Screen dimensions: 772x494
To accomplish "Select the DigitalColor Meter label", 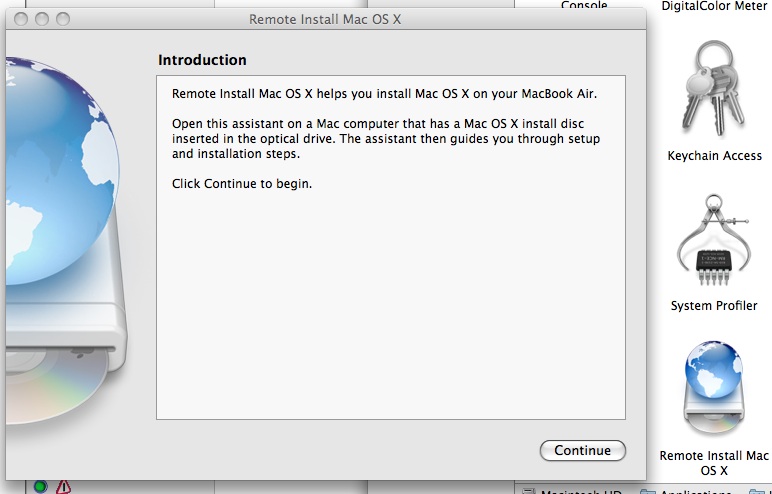I will point(714,6).
